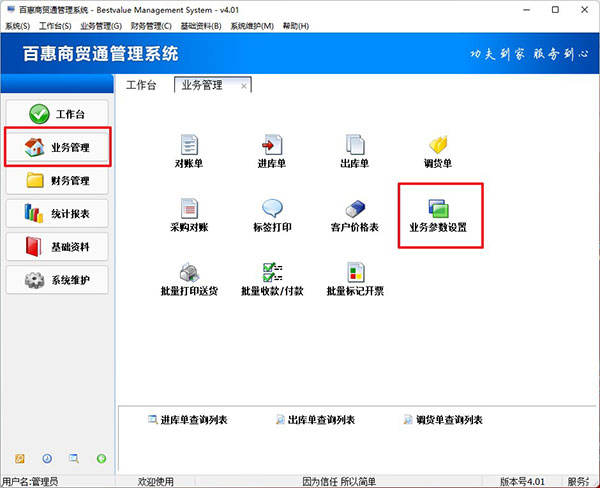Open 业务参数设置 settings
This screenshot has width=600, height=488.
tap(438, 215)
